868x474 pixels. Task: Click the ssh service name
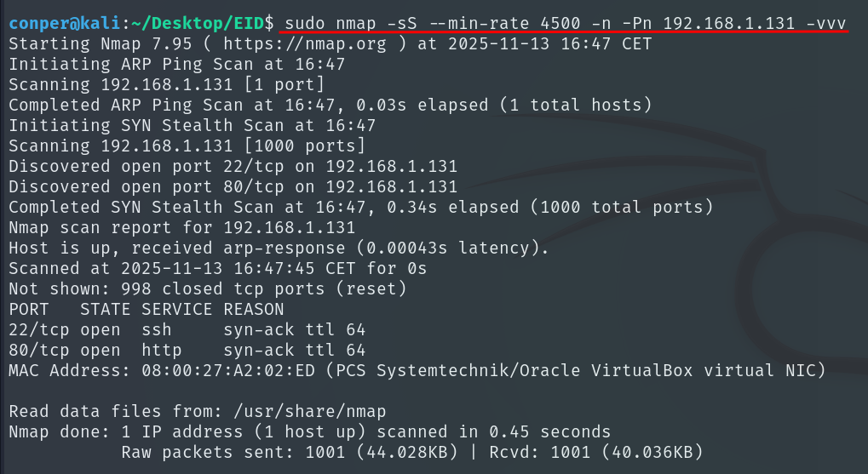(157, 330)
